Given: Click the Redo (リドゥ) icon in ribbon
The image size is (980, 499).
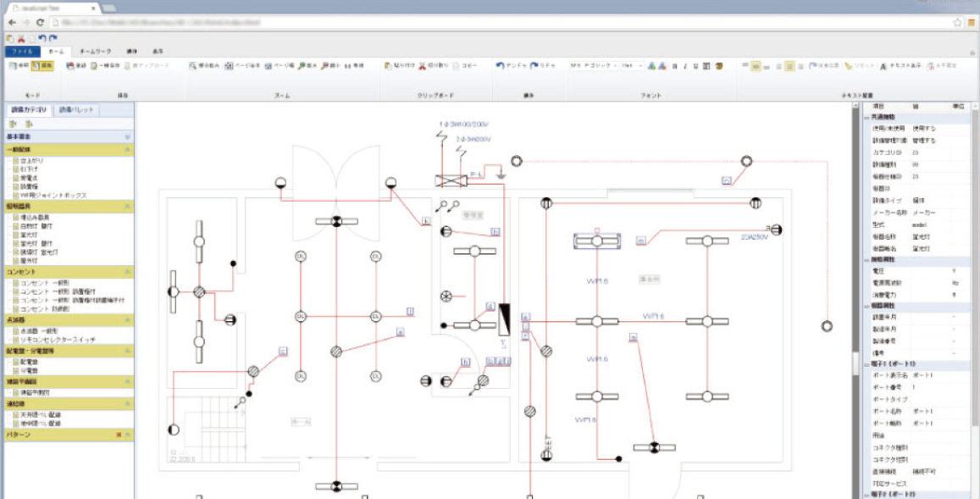Looking at the screenshot, I should point(534,65).
